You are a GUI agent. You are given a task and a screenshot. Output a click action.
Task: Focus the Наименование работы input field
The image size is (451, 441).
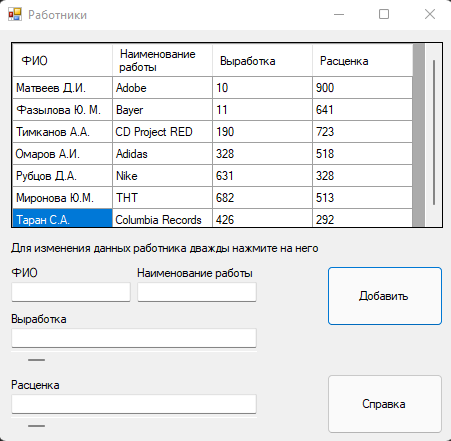coord(197,292)
